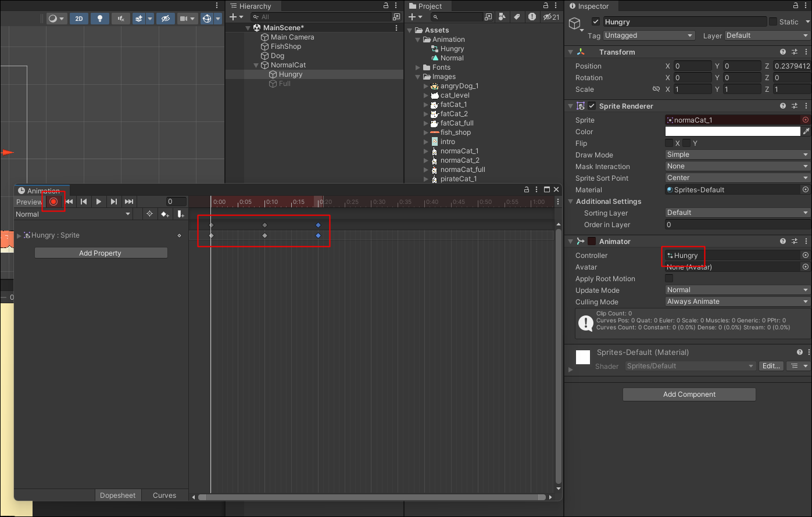Open Culling Mode dropdown
The width and height of the screenshot is (812, 517).
(x=738, y=301)
